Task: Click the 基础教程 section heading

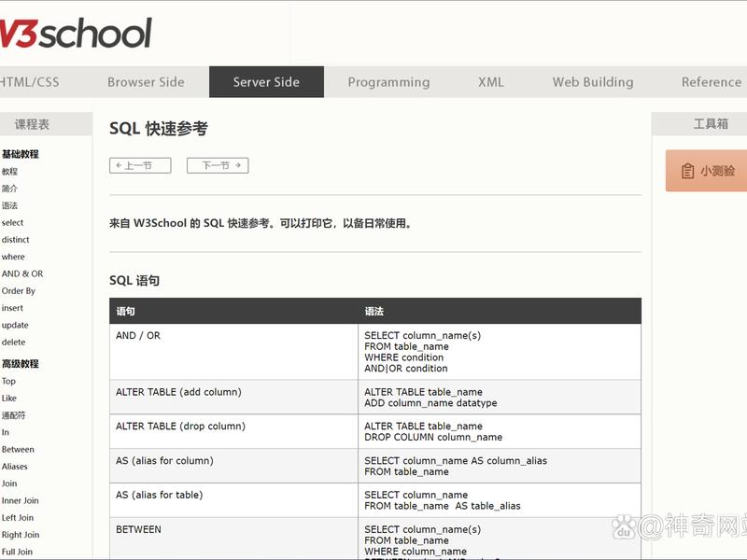Action: click(21, 154)
